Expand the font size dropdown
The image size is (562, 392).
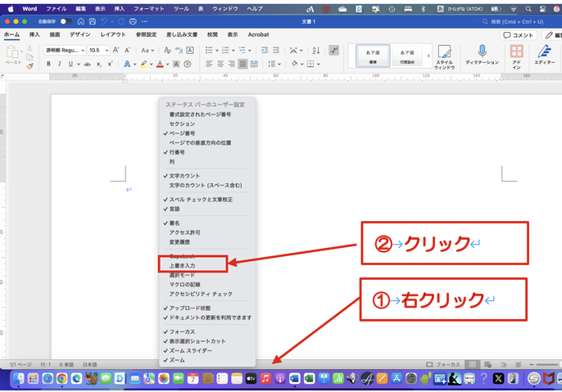[x=98, y=50]
